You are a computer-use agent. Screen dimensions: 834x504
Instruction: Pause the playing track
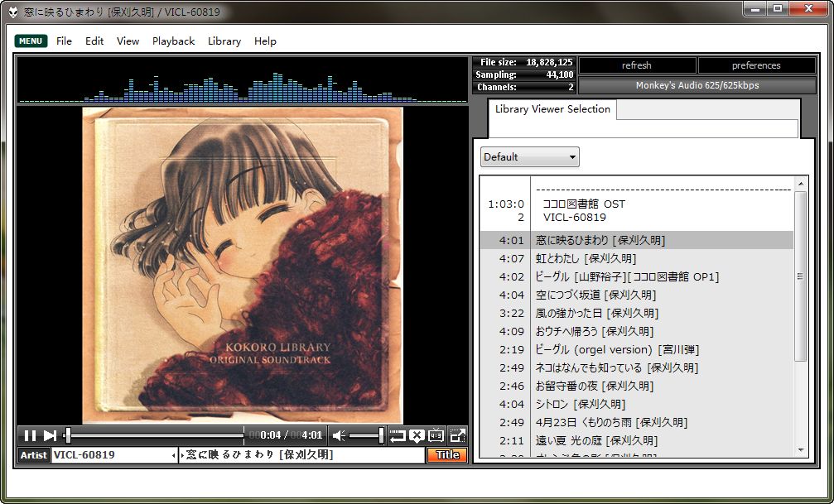(30, 436)
